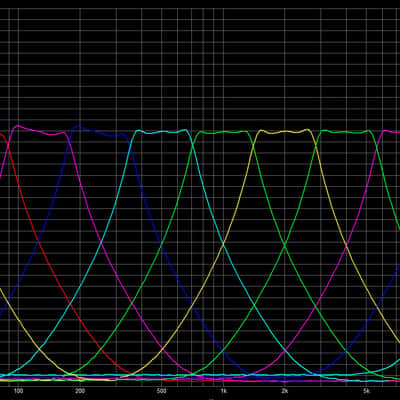Click the 200 frequency axis label

click(80, 391)
